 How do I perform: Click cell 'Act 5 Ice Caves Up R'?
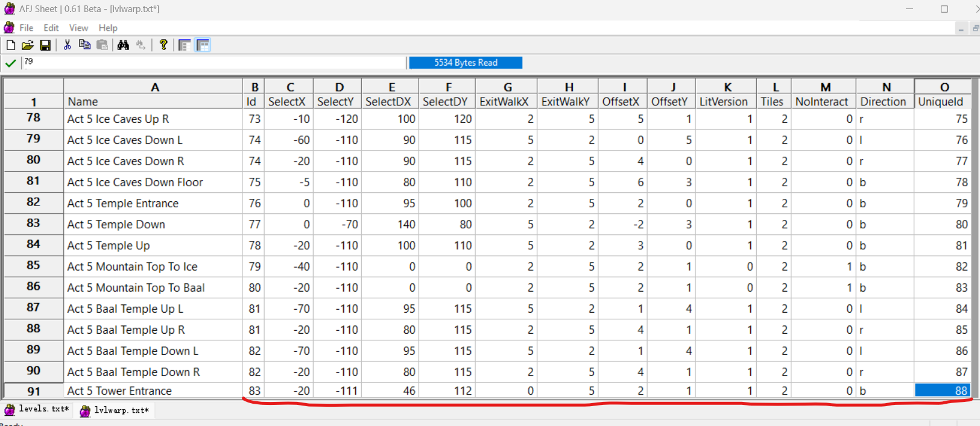point(153,119)
